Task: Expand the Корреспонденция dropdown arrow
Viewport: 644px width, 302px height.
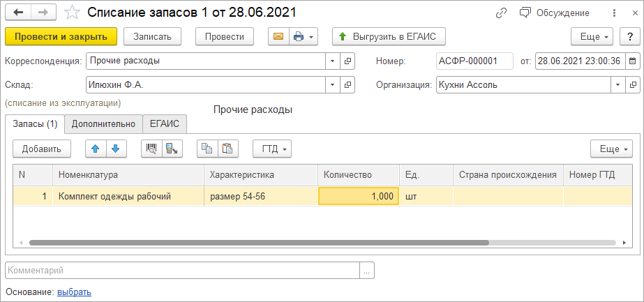Action: pos(332,61)
